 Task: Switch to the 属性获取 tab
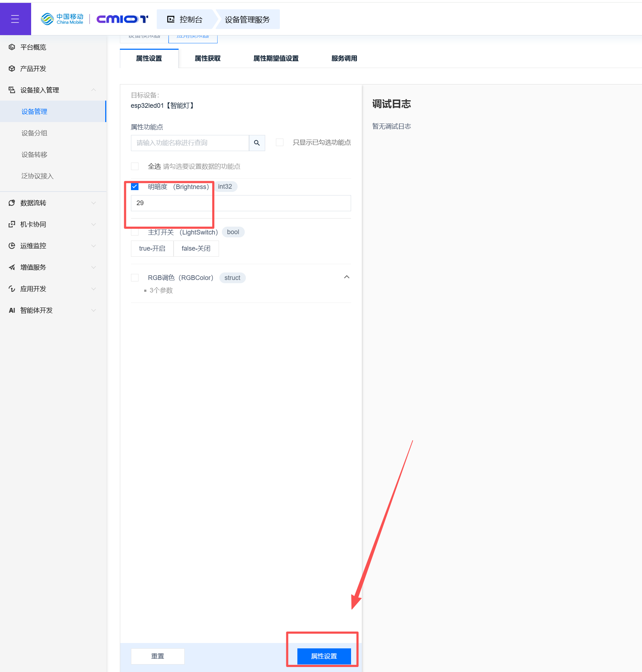(208, 58)
